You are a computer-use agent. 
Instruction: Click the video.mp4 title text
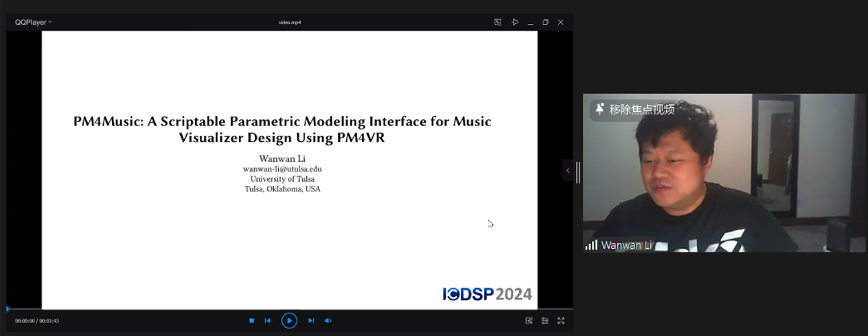tap(289, 22)
